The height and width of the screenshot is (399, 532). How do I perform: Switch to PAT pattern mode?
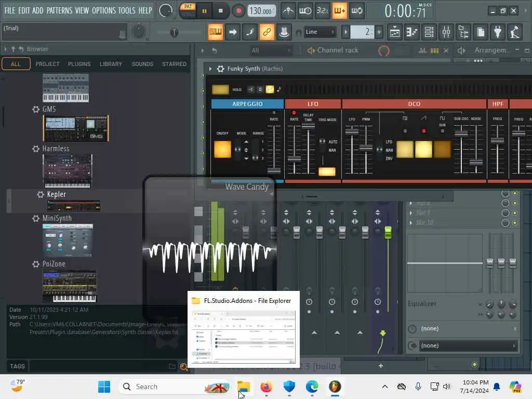(x=188, y=6)
